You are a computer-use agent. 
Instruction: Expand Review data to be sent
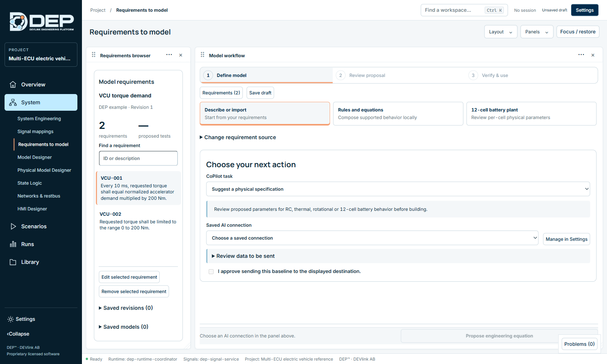[243, 256]
